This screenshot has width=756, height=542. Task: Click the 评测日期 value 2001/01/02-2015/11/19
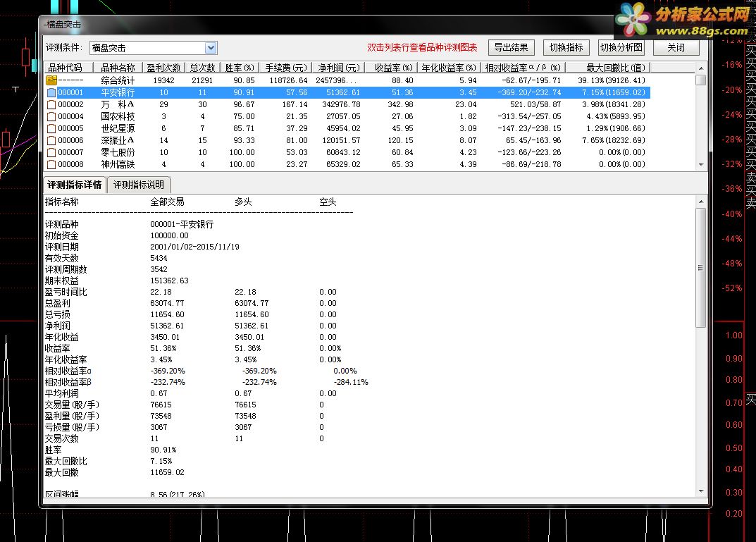coord(194,247)
